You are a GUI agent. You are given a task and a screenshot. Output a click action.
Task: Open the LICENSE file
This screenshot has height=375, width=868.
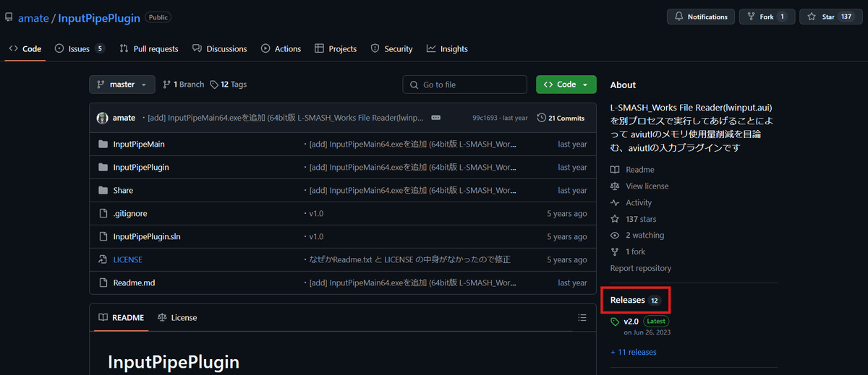128,260
